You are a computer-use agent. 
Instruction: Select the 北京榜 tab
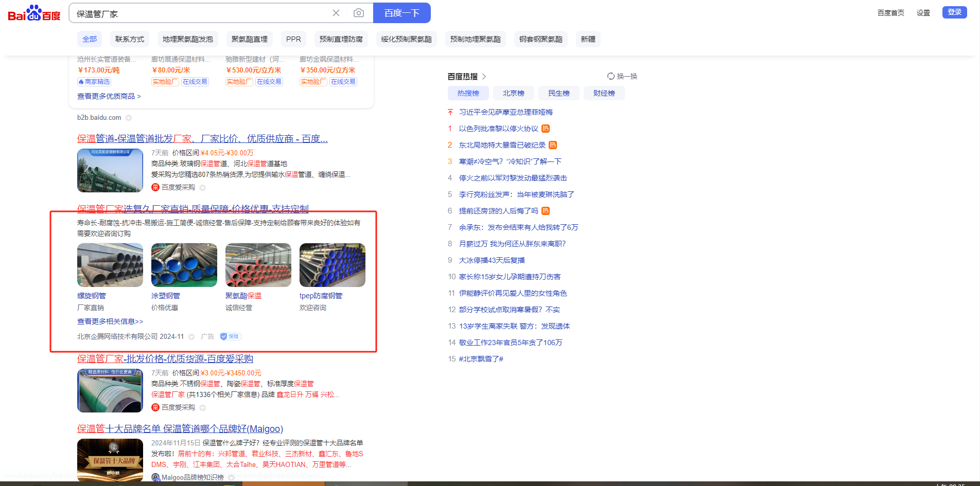(513, 93)
